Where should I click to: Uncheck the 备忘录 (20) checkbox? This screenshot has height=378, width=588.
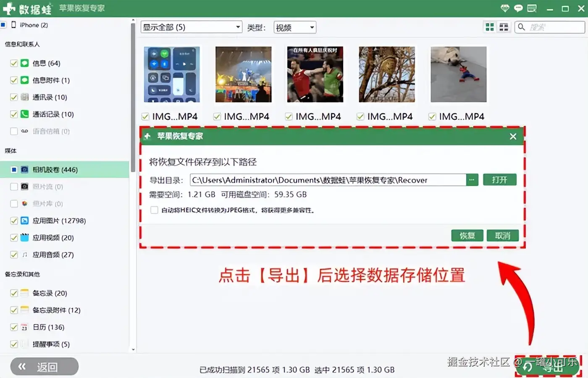coord(14,293)
